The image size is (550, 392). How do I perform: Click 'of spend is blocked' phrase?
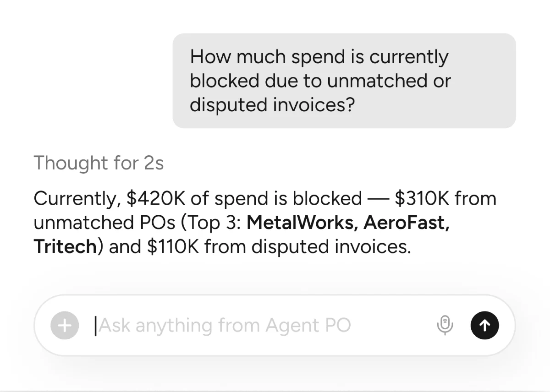(276, 199)
